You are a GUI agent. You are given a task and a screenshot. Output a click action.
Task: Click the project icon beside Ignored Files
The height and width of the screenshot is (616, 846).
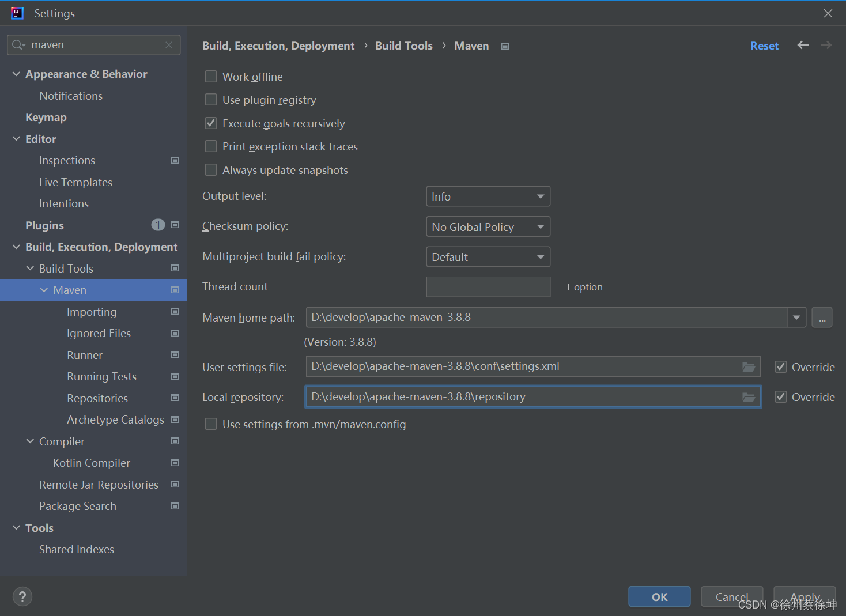(x=175, y=333)
